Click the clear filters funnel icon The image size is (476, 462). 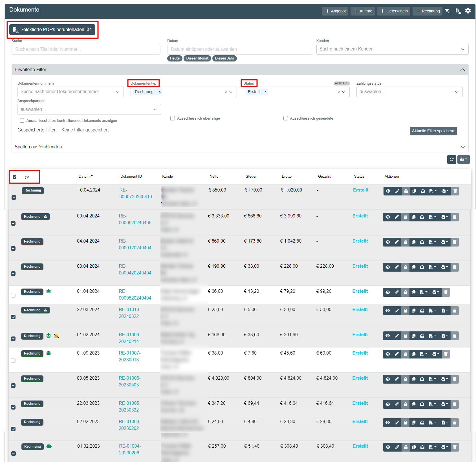click(x=448, y=11)
